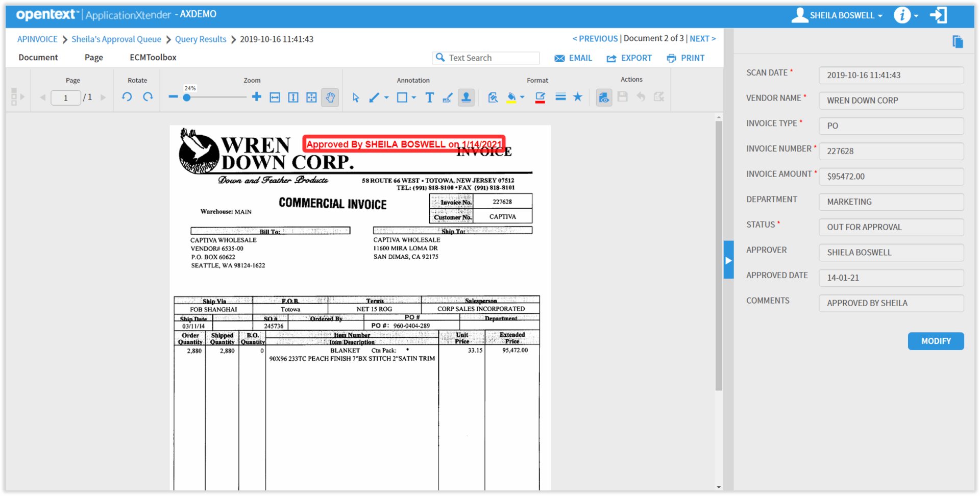Collapse the index panel with blue arrow
Screen dimensions: 980x496
[x=728, y=260]
